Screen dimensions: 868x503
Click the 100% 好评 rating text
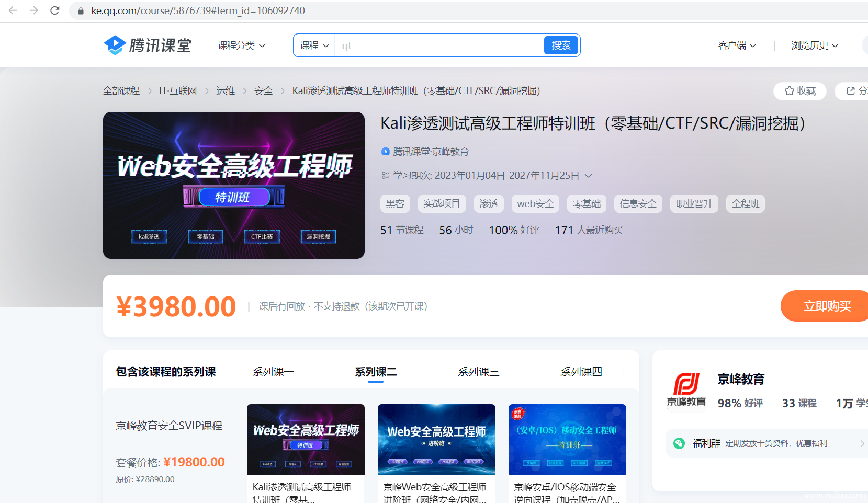[x=514, y=230]
